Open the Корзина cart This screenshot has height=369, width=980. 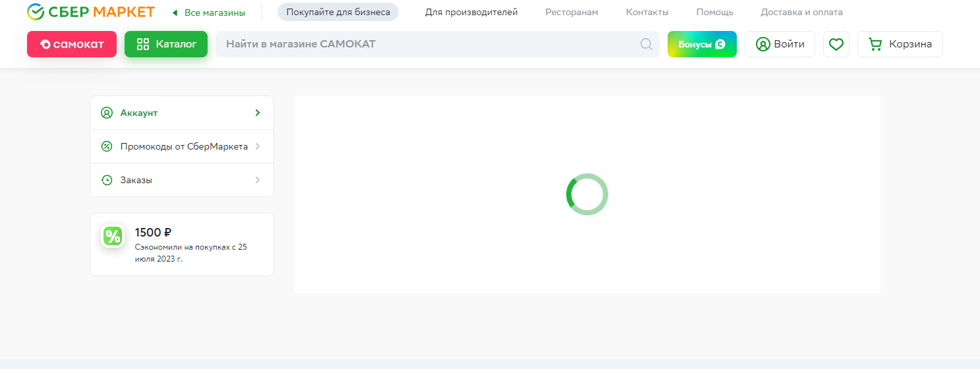[900, 44]
